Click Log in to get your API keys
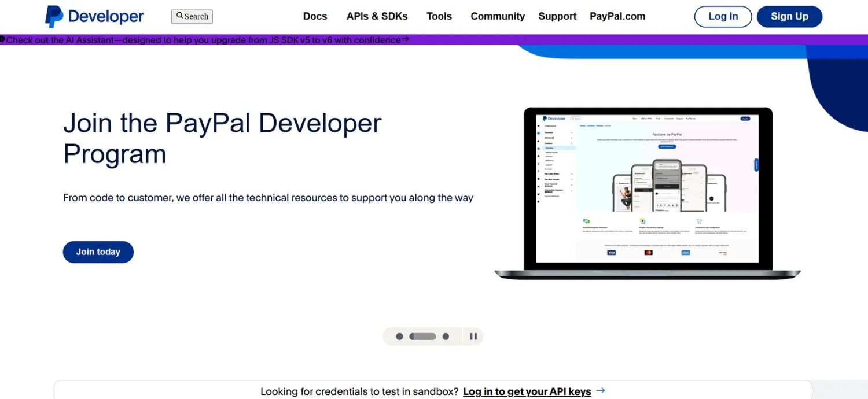Viewport: 868px width, 399px height. click(527, 391)
